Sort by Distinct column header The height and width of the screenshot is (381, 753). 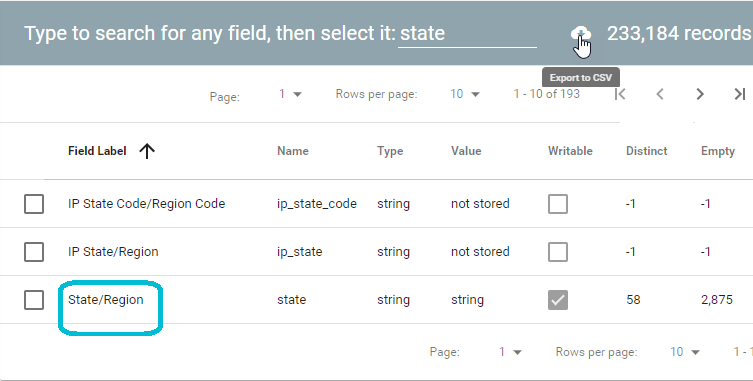(x=646, y=151)
